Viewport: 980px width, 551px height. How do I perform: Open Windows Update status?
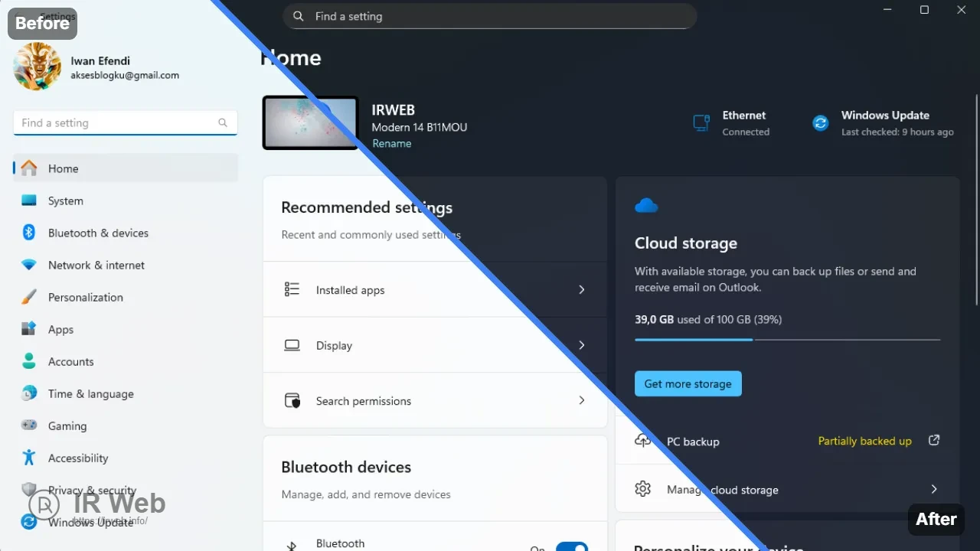tap(883, 122)
